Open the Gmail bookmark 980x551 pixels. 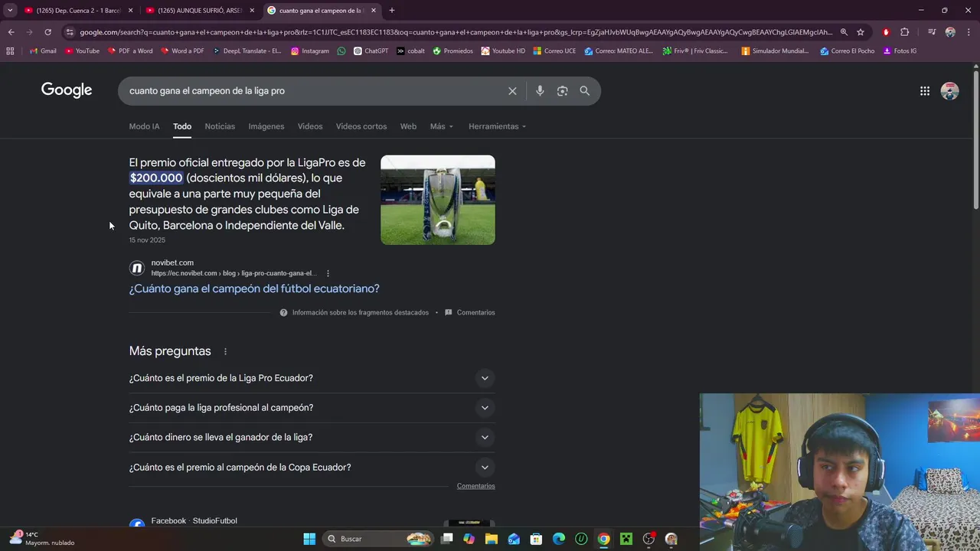point(43,51)
